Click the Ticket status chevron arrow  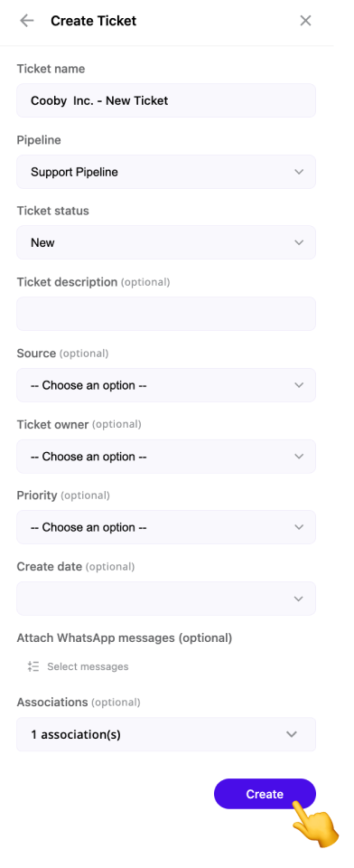(x=299, y=242)
